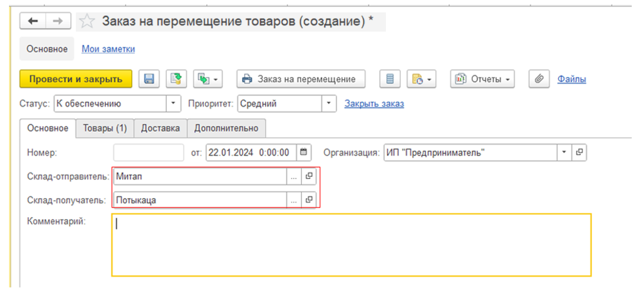
Task: Choose Склад-получатель via ellipsis button
Action: pos(293,200)
